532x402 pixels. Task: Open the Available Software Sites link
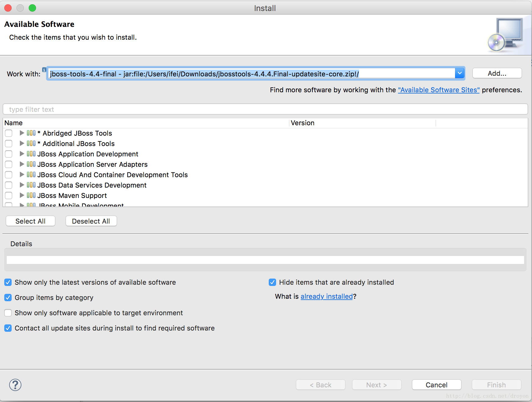coord(439,90)
